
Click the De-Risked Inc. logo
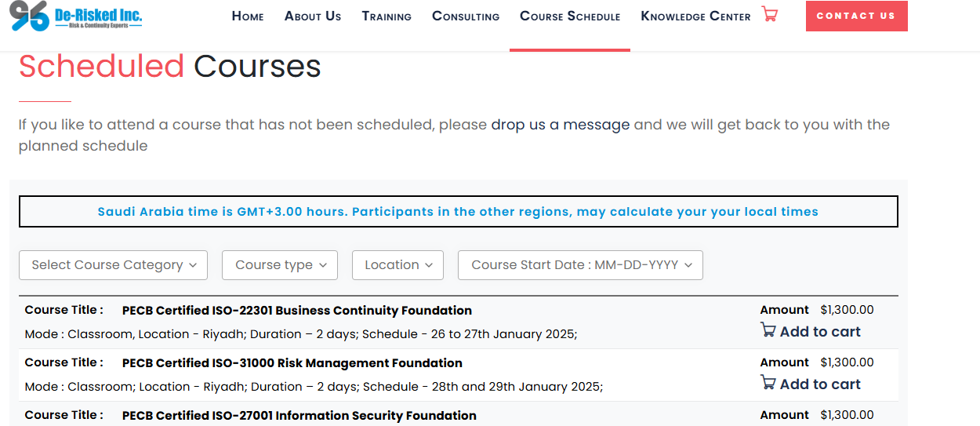[77, 16]
